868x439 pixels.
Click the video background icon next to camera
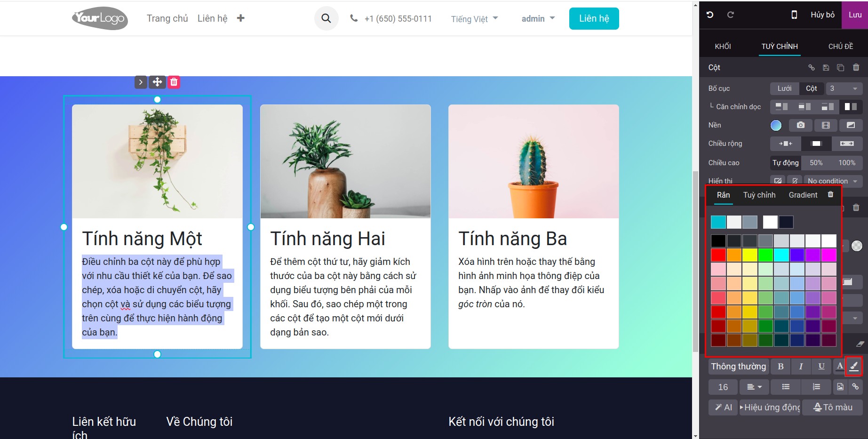tap(825, 125)
